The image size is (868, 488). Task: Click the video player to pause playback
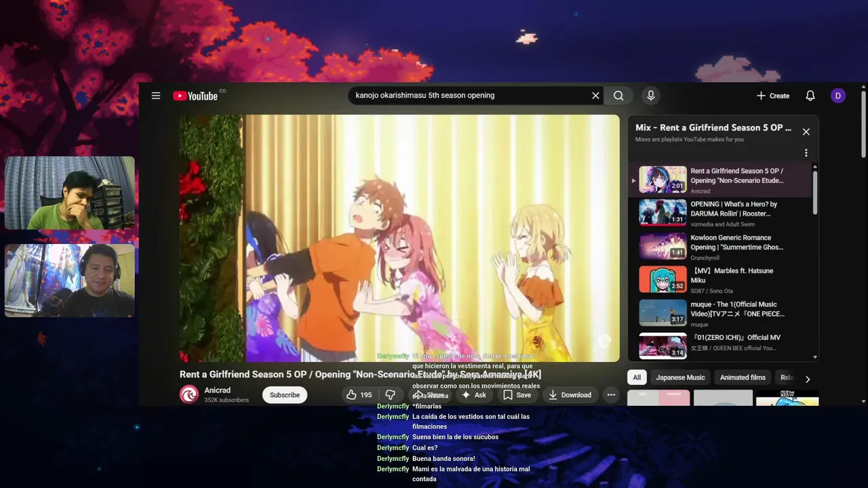click(x=399, y=238)
